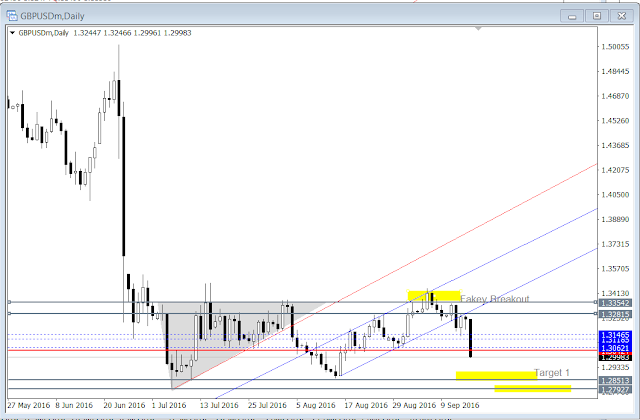Image resolution: width=640 pixels, height=420 pixels.
Task: Select yellow rectangle at Fakey Breakout
Action: 434,296
